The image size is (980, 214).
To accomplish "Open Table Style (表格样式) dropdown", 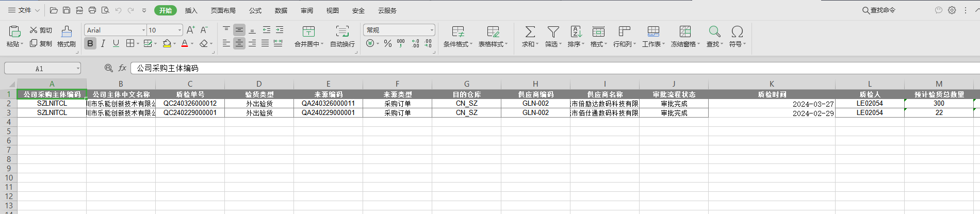I will (493, 36).
